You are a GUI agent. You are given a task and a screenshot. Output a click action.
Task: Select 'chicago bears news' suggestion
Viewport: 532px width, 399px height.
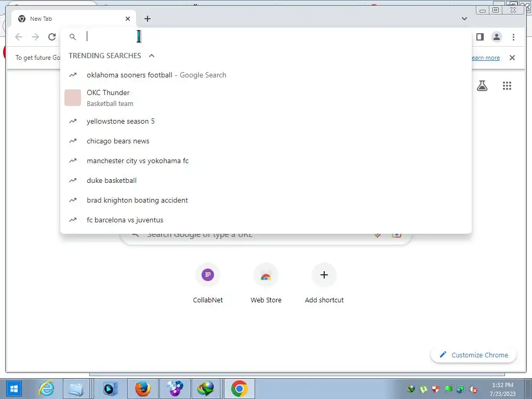(x=266, y=141)
